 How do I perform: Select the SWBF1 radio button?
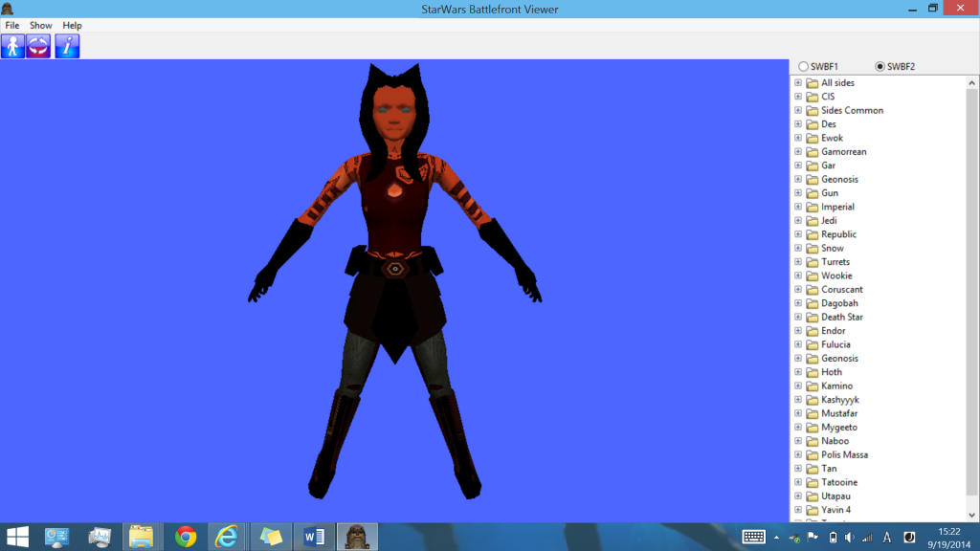click(803, 66)
